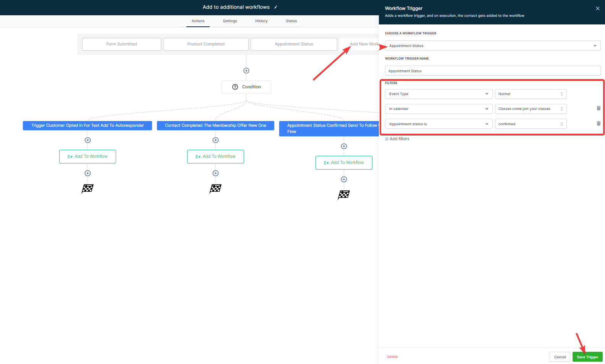Image resolution: width=605 pixels, height=364 pixels.
Task: Open the In calendar filter dropdown
Action: pyautogui.click(x=439, y=109)
